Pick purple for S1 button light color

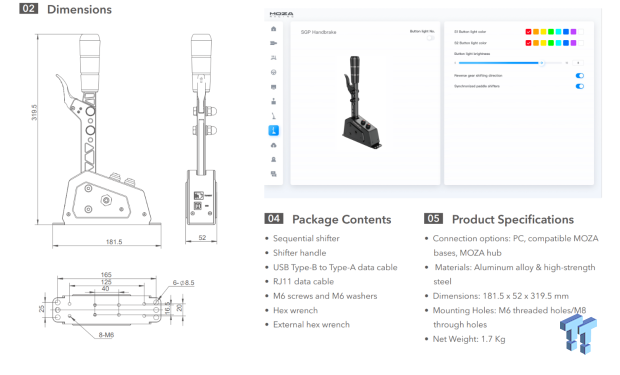click(x=573, y=32)
